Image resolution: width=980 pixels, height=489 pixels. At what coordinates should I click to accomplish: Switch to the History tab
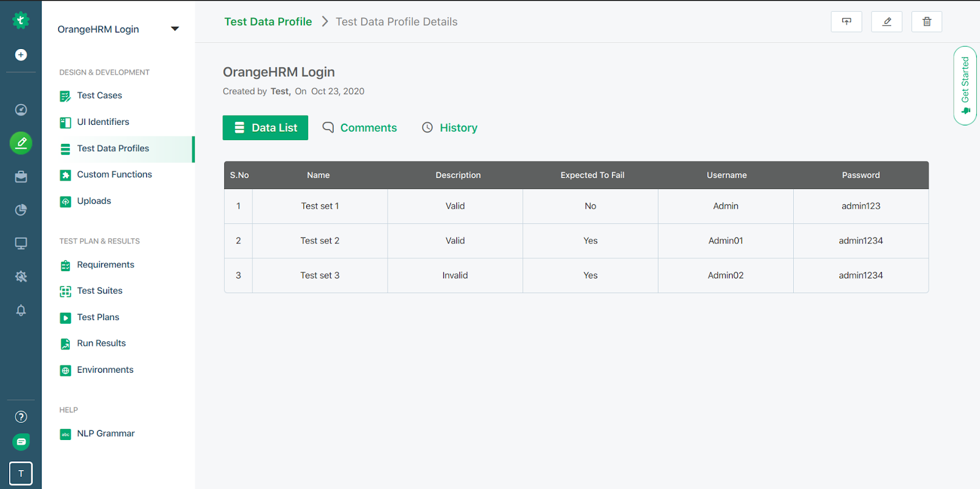pyautogui.click(x=450, y=128)
